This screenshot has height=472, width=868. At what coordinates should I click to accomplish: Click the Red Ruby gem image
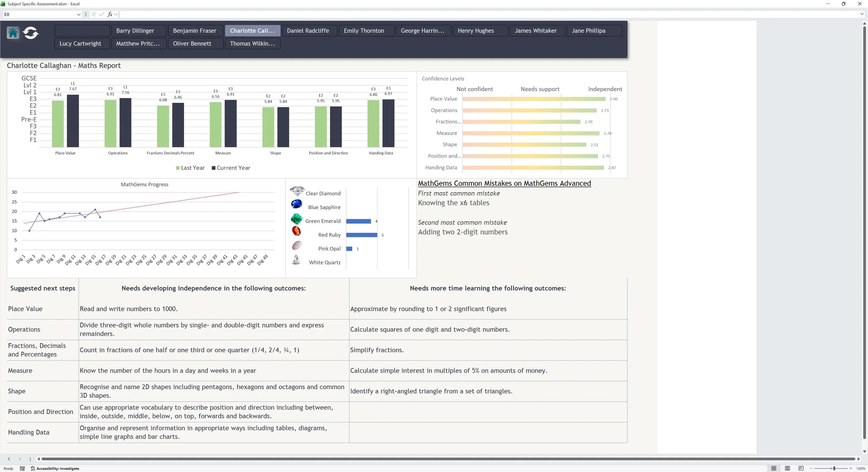click(x=296, y=231)
